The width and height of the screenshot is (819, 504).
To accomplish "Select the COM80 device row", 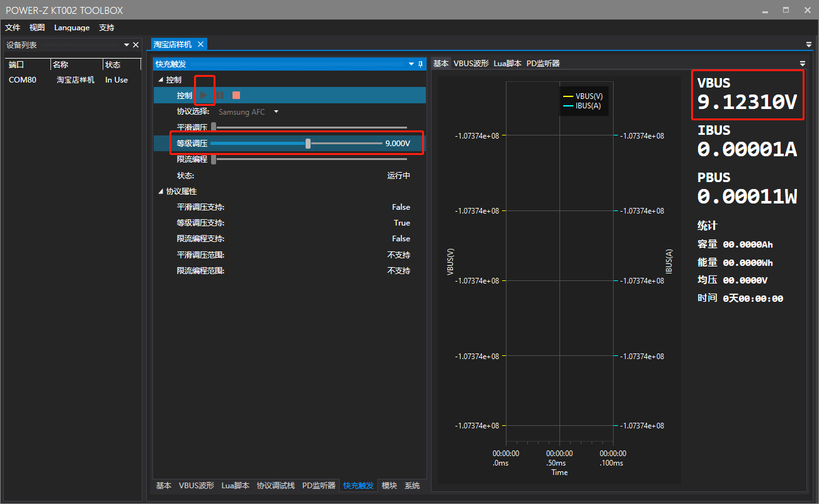I will point(23,80).
